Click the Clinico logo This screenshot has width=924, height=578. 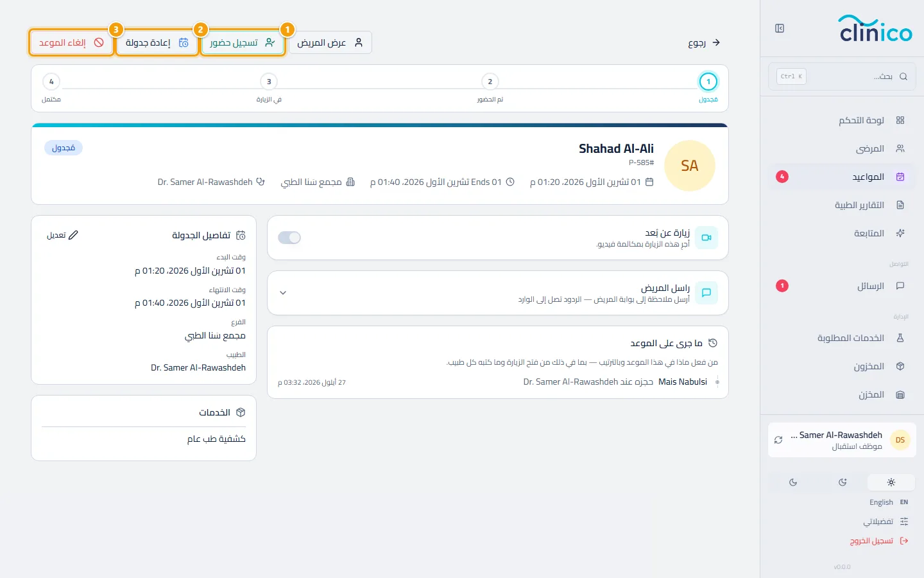(876, 29)
